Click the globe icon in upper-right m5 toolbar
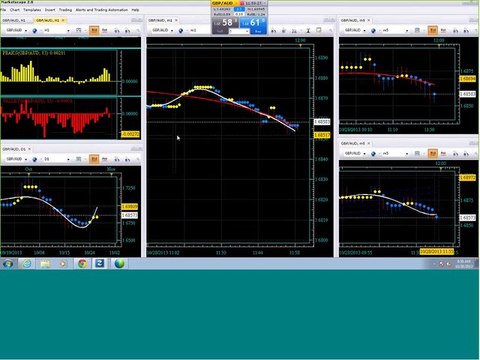Image resolution: width=480 pixels, height=360 pixels. pyautogui.click(x=373, y=30)
